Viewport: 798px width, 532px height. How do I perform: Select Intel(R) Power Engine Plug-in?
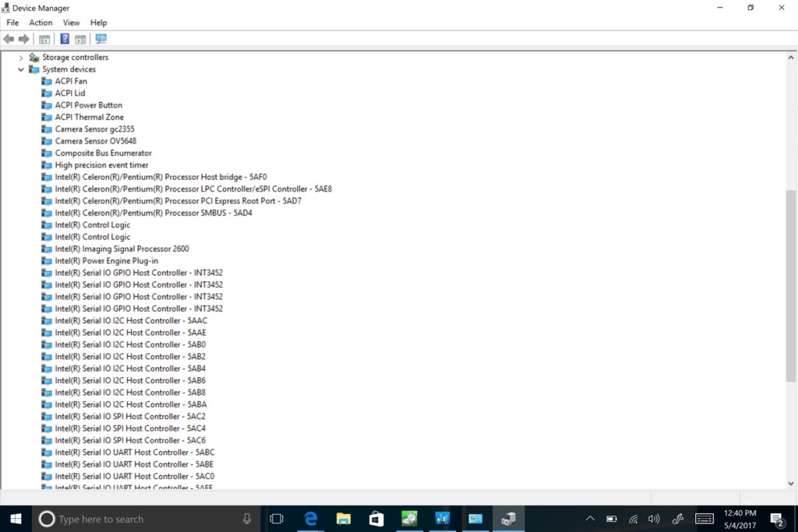[x=106, y=261]
